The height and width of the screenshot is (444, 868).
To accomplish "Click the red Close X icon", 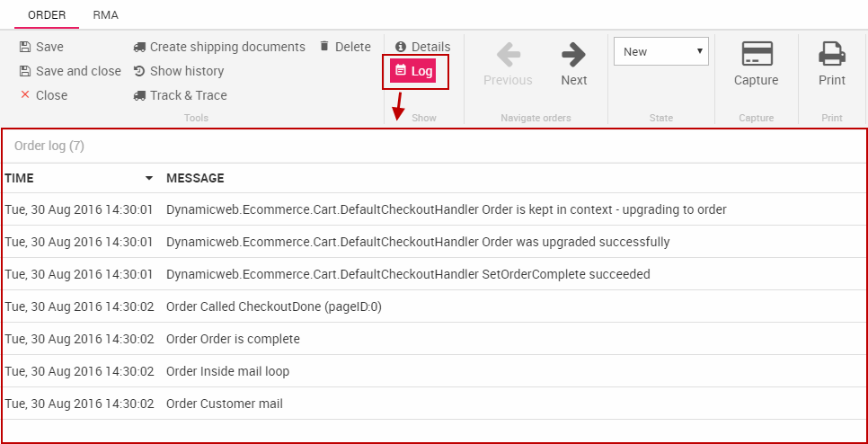I will coord(25,94).
